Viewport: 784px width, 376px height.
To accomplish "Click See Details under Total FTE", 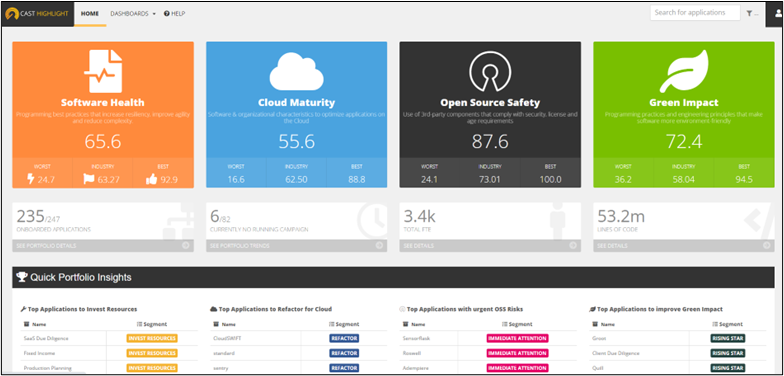I will (x=490, y=246).
